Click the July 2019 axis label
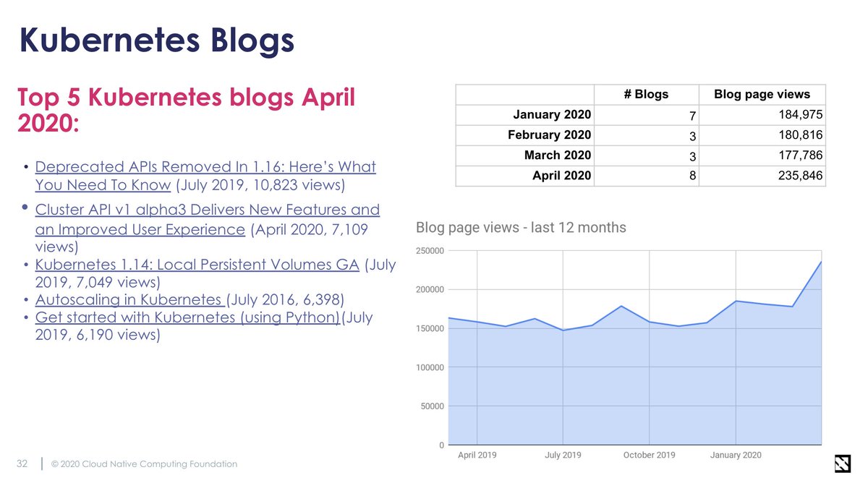Viewport: 868px width, 483px height. (563, 456)
